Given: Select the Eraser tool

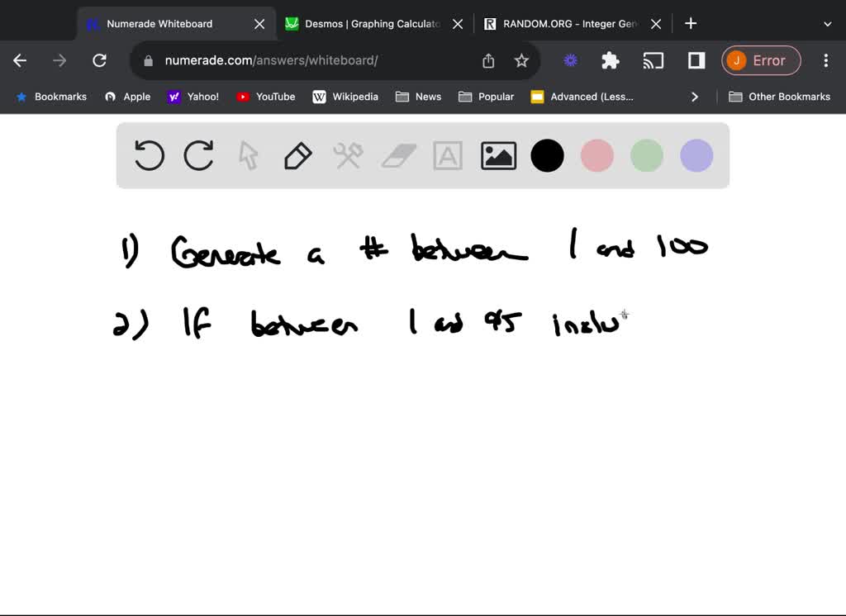Looking at the screenshot, I should (398, 155).
